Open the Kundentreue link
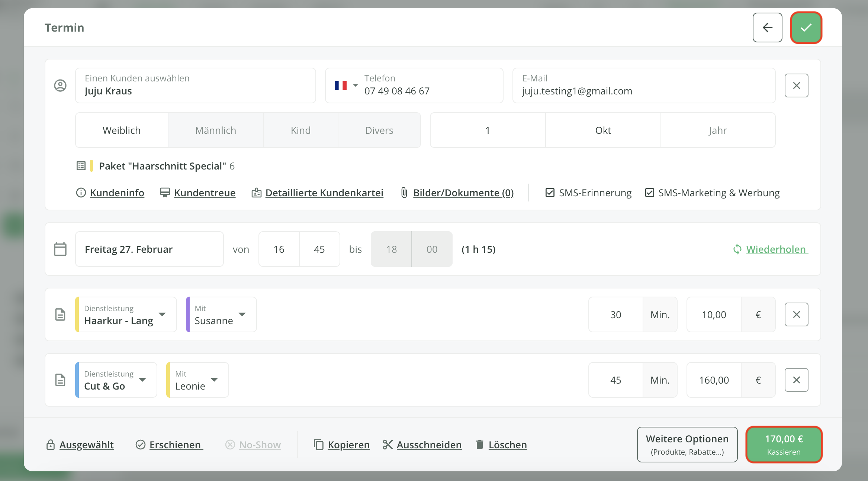The height and width of the screenshot is (481, 868). (205, 193)
